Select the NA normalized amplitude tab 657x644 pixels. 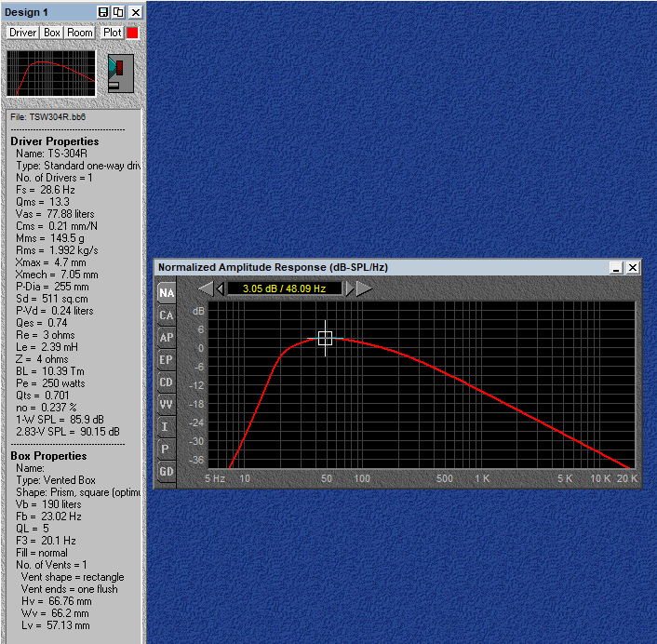pyautogui.click(x=167, y=292)
